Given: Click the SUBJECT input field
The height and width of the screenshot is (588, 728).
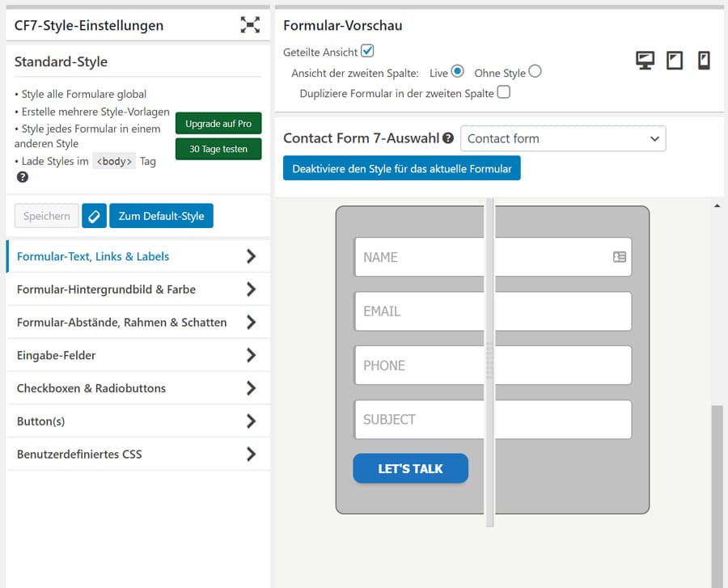Looking at the screenshot, I should (421, 419).
